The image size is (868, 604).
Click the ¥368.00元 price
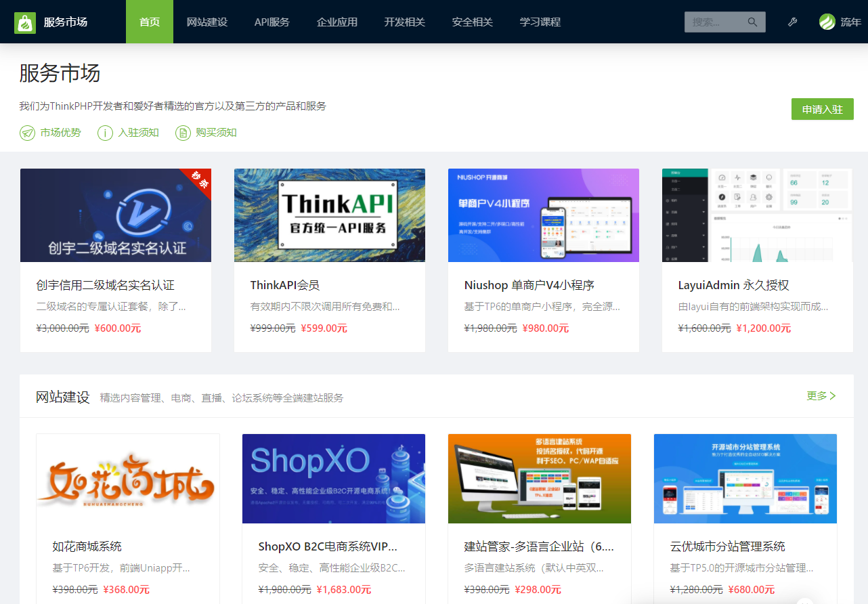[x=126, y=590]
